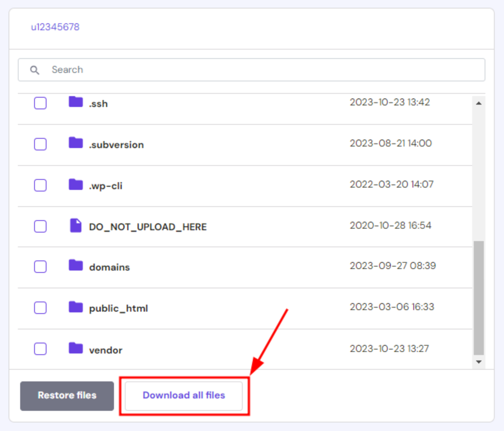Click the Restore files button

[67, 395]
